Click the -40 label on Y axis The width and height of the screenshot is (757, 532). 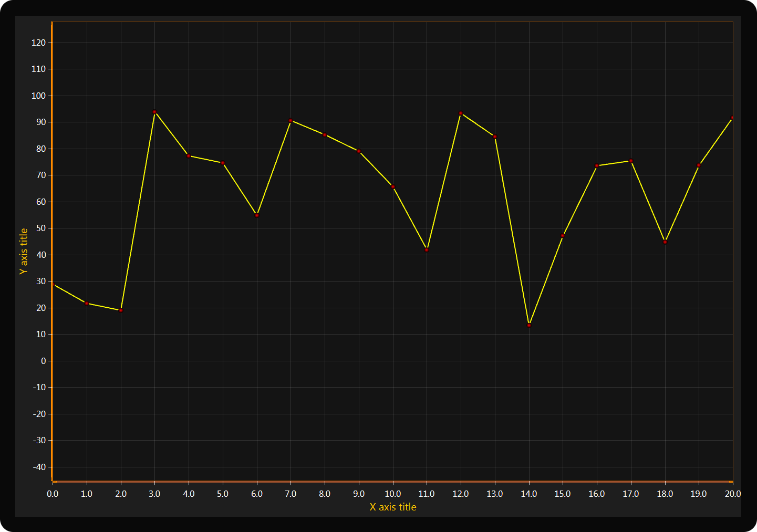click(39, 467)
